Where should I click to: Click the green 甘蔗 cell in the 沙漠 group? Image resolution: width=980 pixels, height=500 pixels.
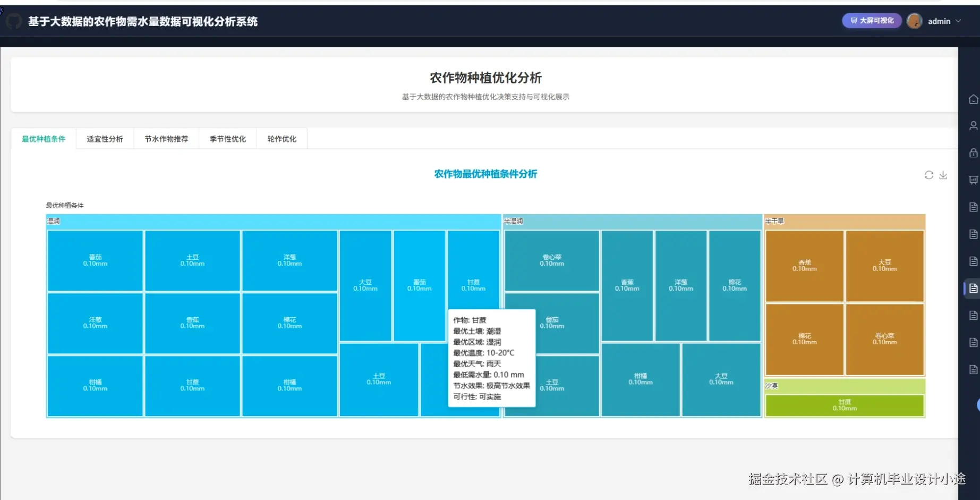[x=845, y=405]
